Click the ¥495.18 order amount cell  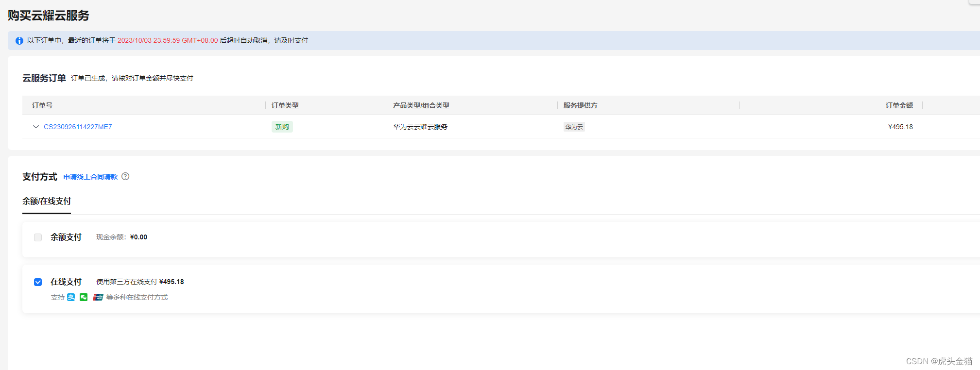[900, 127]
